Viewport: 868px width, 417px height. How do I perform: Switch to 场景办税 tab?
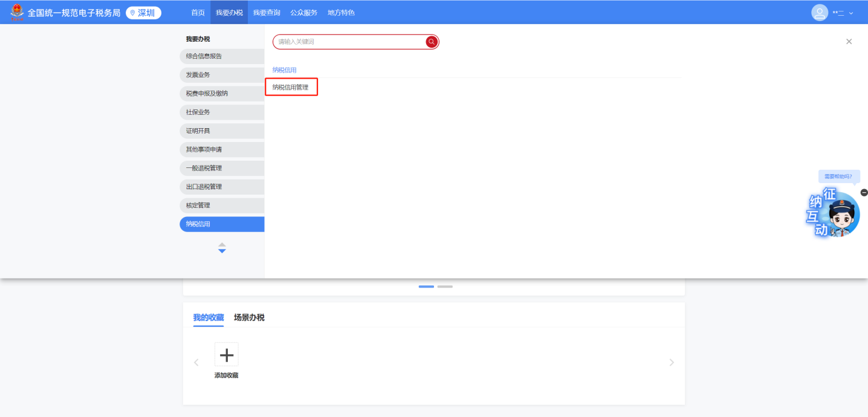pos(249,317)
